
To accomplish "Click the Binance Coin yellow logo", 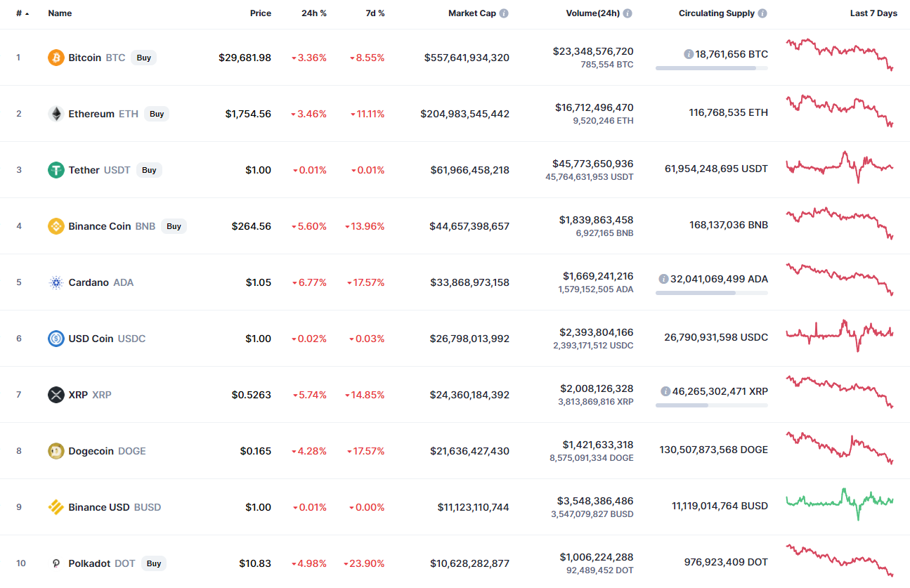I will click(x=56, y=226).
